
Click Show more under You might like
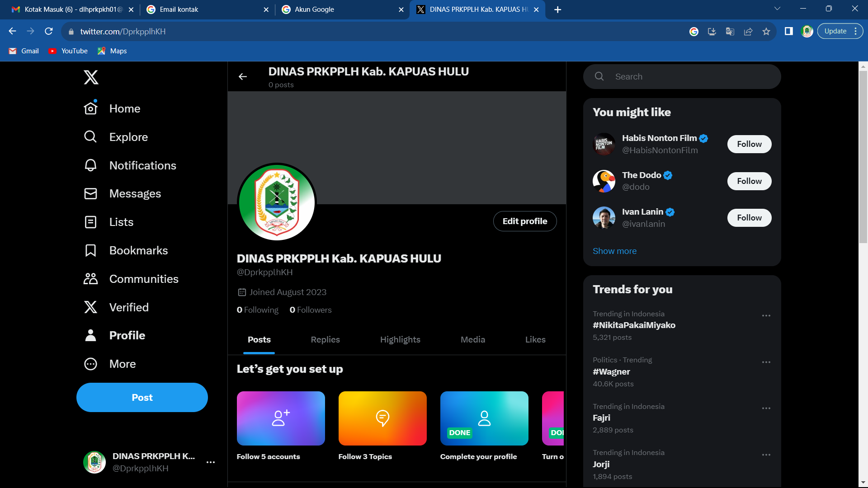(x=615, y=251)
